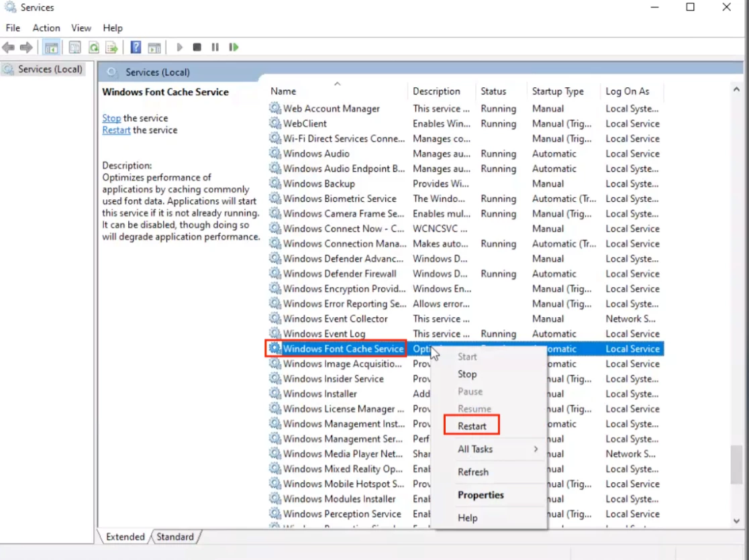Click the toolbar Properties sheet icon
749x560 pixels.
74,47
